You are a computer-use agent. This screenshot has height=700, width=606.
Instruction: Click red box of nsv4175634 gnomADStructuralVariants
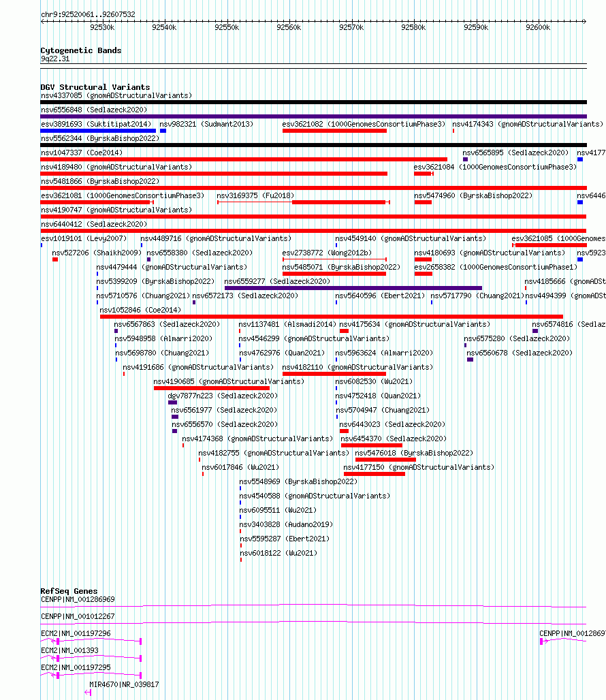click(344, 331)
